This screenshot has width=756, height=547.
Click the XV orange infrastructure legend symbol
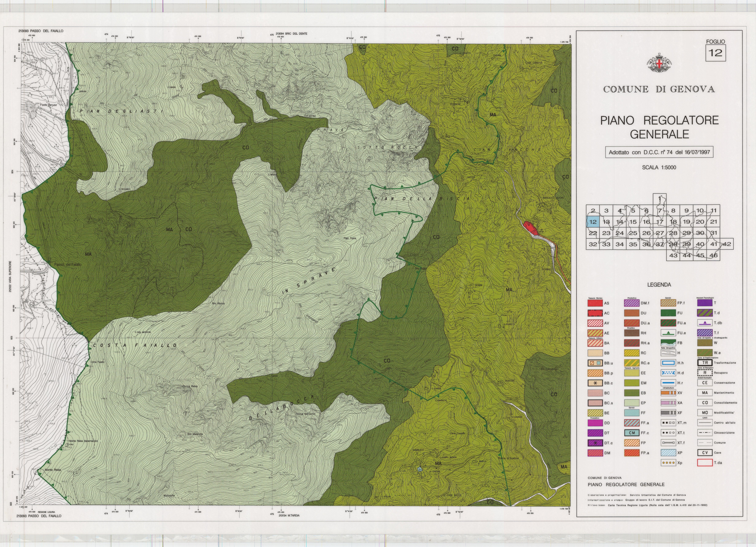pos(668,393)
